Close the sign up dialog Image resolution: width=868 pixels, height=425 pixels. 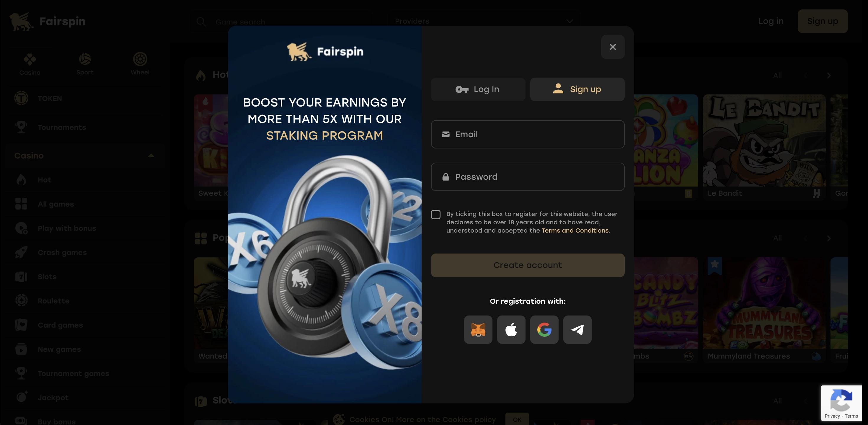click(x=612, y=47)
